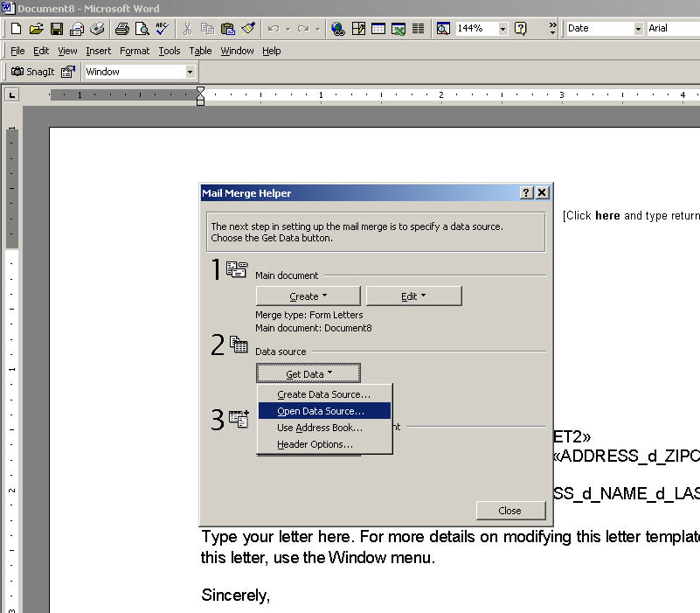Click the Insert Table icon
Viewport: 700px width, 613px height.
click(x=378, y=29)
